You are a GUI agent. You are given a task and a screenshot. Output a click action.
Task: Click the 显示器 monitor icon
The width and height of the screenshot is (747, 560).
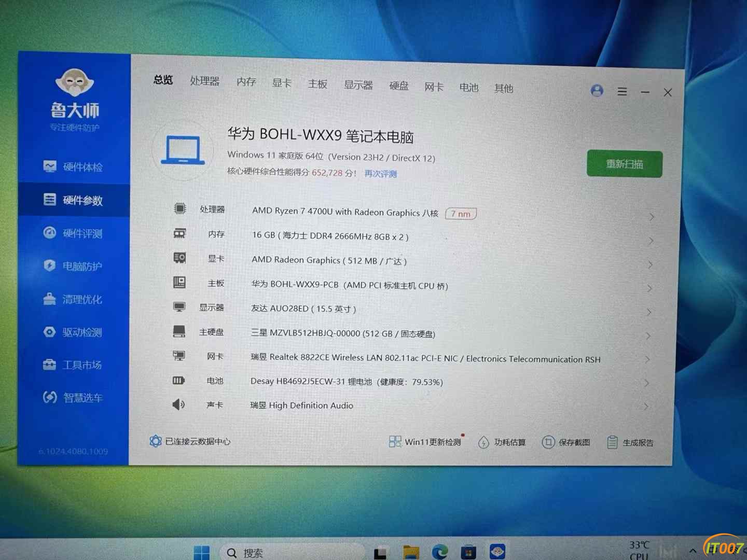(x=179, y=307)
